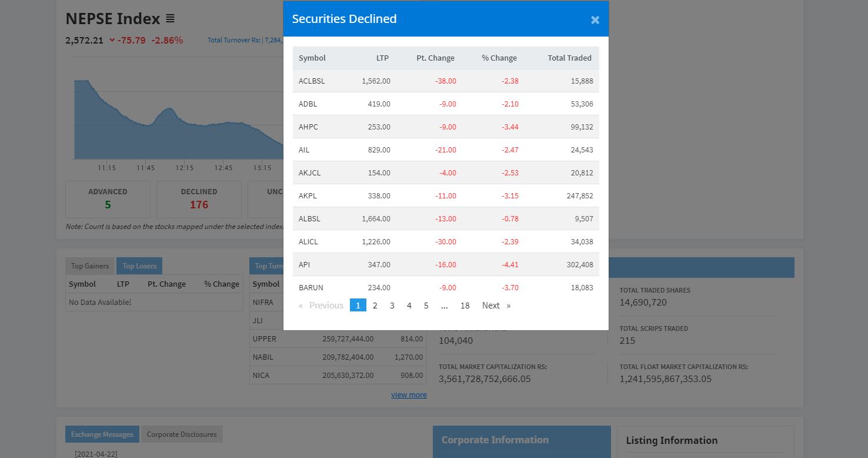
Task: Click Next pagination link
Action: [496, 305]
